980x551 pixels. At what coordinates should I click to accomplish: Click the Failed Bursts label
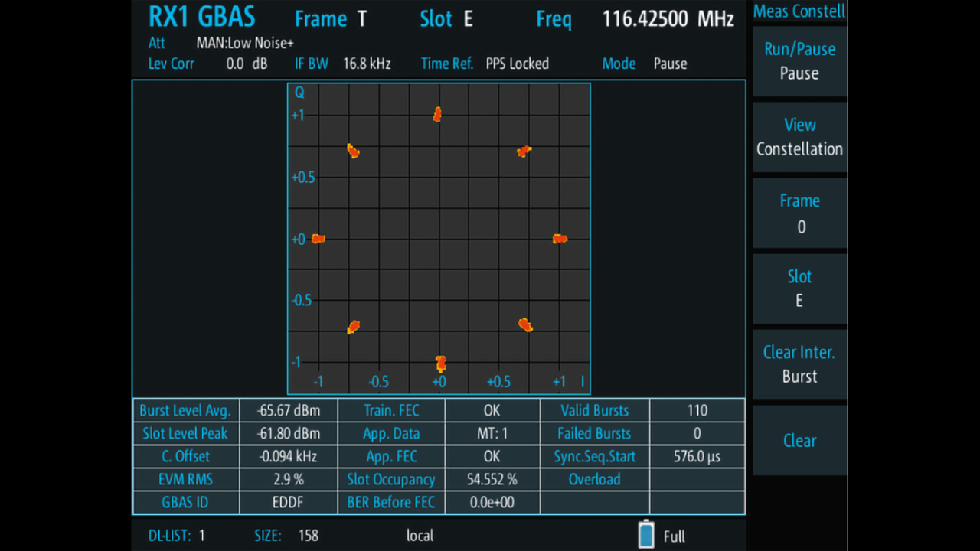[x=595, y=433]
